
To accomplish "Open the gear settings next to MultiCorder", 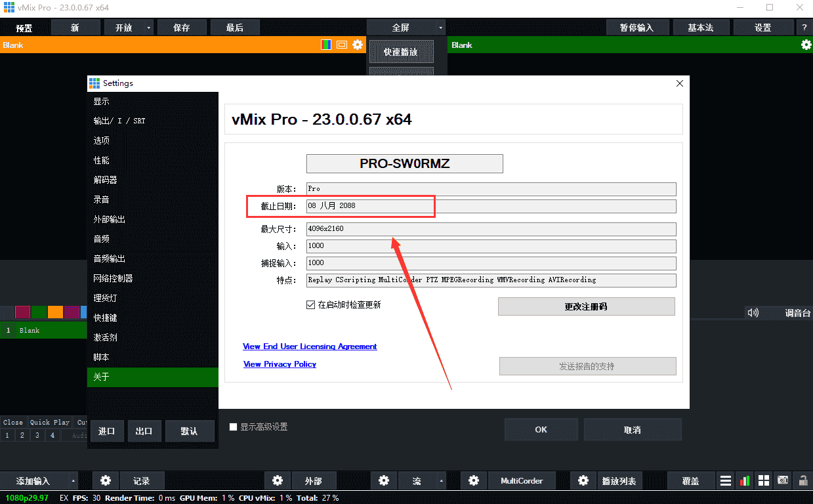I will (474, 480).
